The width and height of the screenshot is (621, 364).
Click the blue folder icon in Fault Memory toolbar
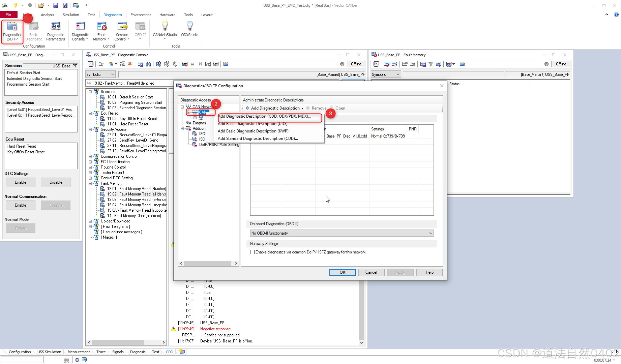tap(462, 64)
